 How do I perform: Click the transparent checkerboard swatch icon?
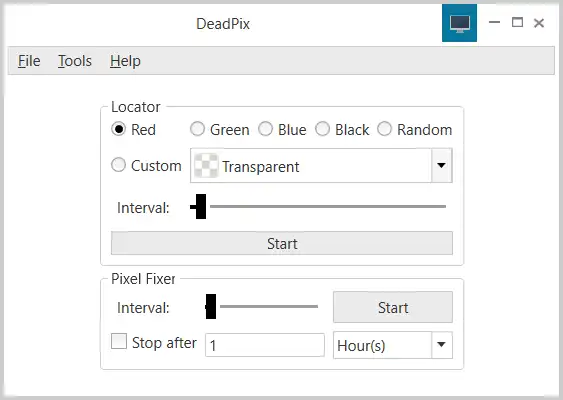pos(206,166)
